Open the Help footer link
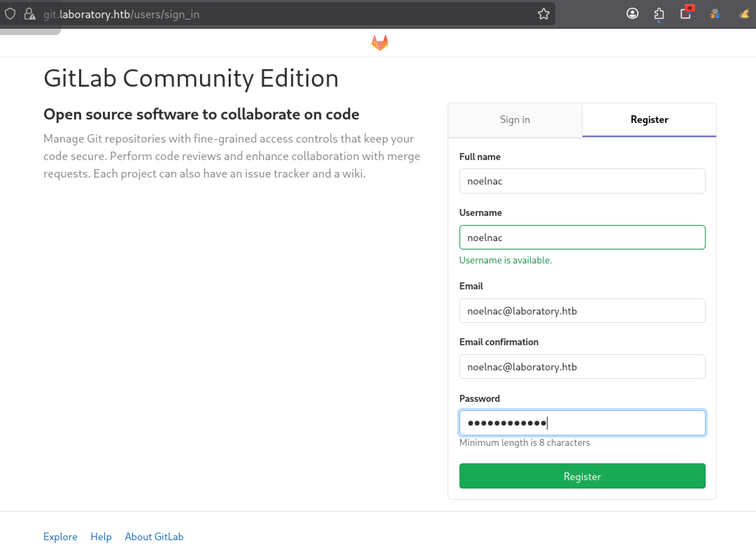This screenshot has width=756, height=550. click(101, 536)
